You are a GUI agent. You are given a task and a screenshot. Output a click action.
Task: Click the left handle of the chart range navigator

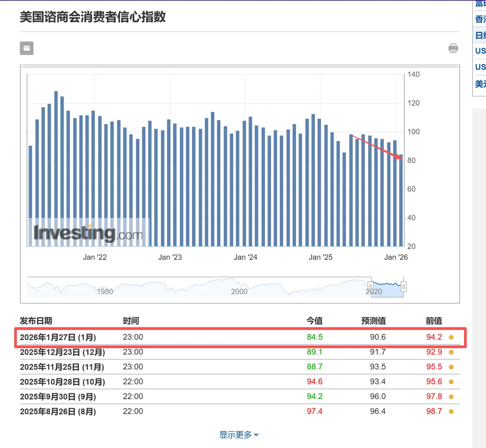pyautogui.click(x=370, y=287)
